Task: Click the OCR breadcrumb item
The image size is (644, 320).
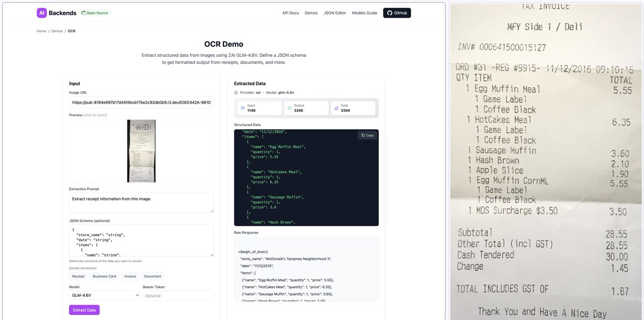Action: (x=71, y=31)
